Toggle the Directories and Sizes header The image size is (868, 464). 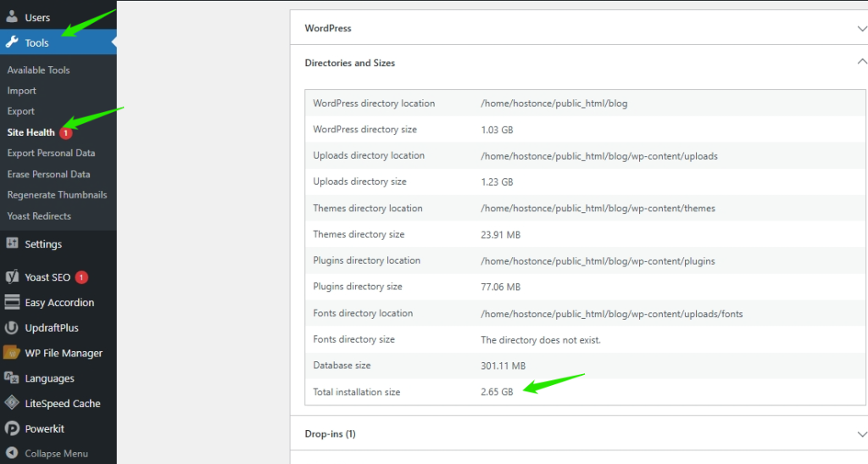point(579,63)
